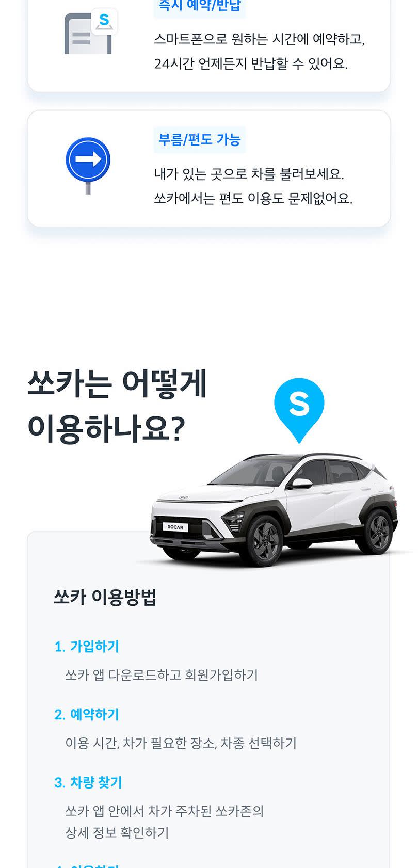Open step 2. 예약하기
418x868 pixels.
point(87,714)
